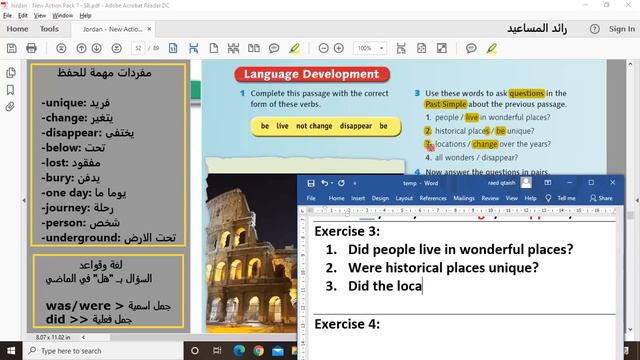This screenshot has height=360, width=640.
Task: Select single page view icon
Action: (x=213, y=48)
